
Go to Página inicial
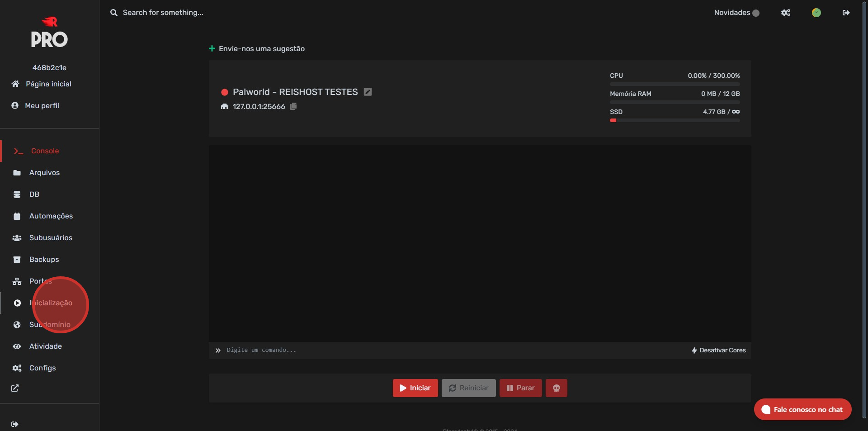coord(49,84)
